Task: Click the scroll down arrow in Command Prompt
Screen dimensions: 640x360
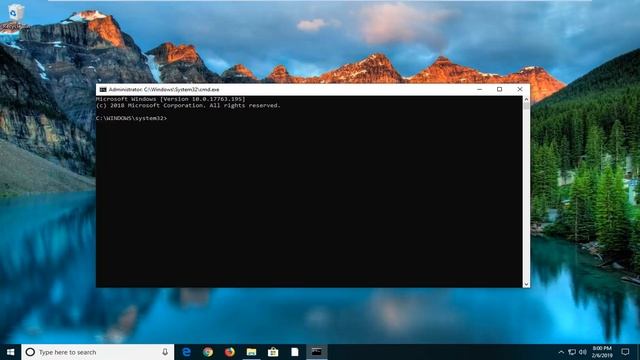Action: point(526,284)
